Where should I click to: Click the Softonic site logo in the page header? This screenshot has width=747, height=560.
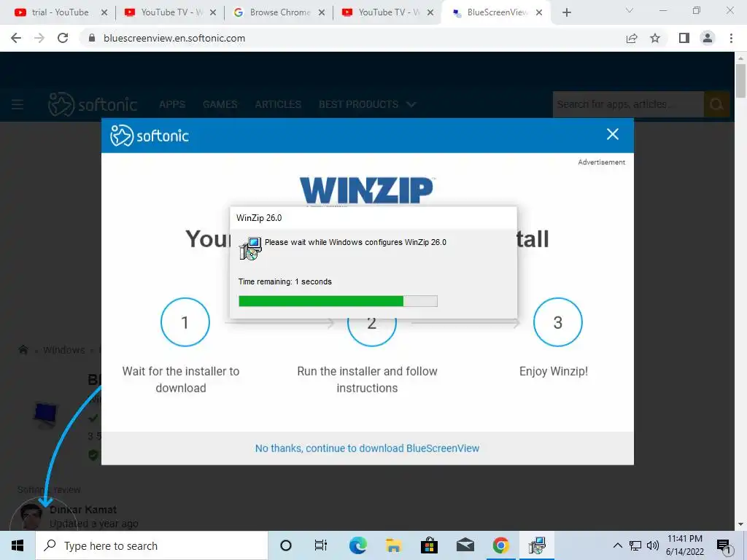point(93,104)
